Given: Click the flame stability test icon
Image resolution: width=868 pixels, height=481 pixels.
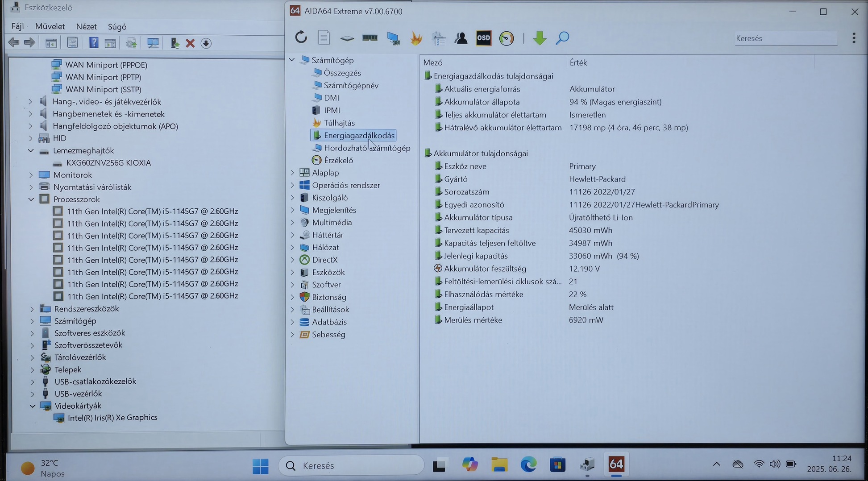Looking at the screenshot, I should click(x=416, y=38).
